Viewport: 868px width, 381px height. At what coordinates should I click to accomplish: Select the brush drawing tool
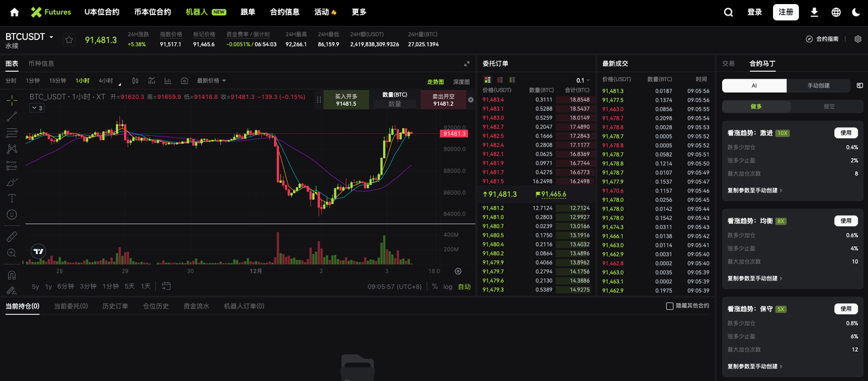pyautogui.click(x=12, y=182)
